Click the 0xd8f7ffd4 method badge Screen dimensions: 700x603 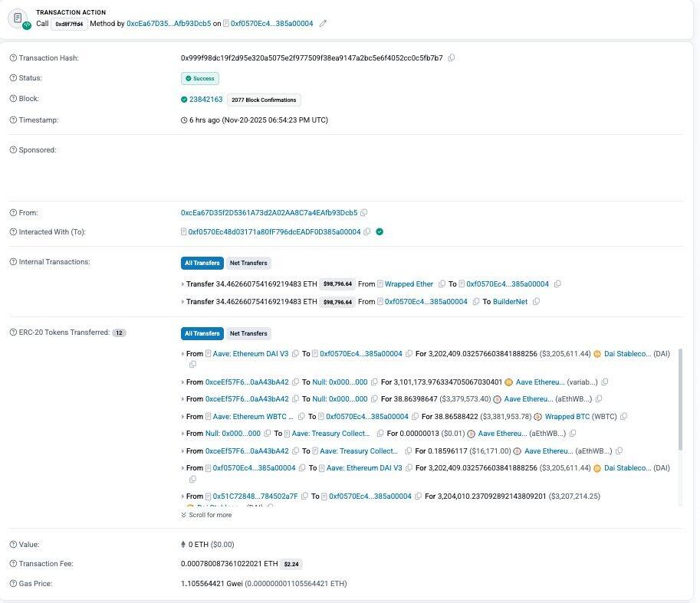(69, 24)
